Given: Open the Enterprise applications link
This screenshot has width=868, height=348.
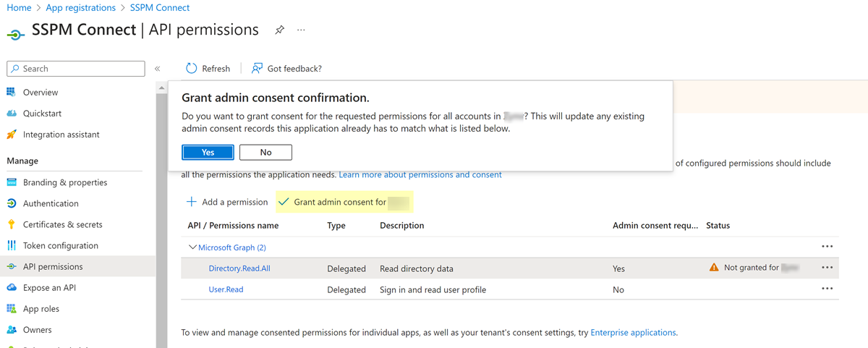Looking at the screenshot, I should (x=633, y=333).
